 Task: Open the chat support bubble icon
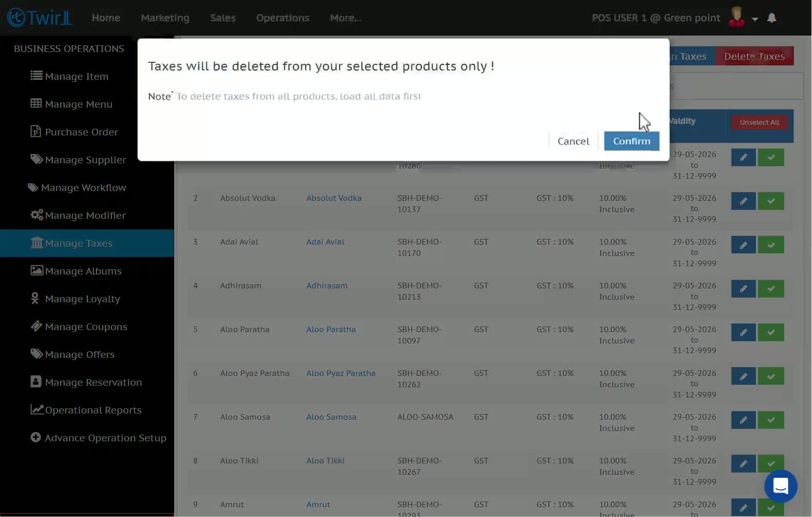(781, 486)
